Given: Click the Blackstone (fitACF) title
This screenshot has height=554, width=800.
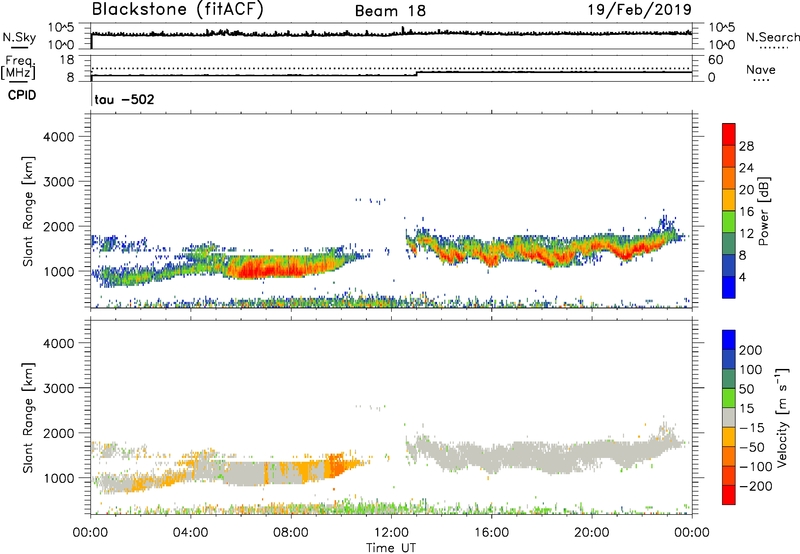Looking at the screenshot, I should coord(178,10).
